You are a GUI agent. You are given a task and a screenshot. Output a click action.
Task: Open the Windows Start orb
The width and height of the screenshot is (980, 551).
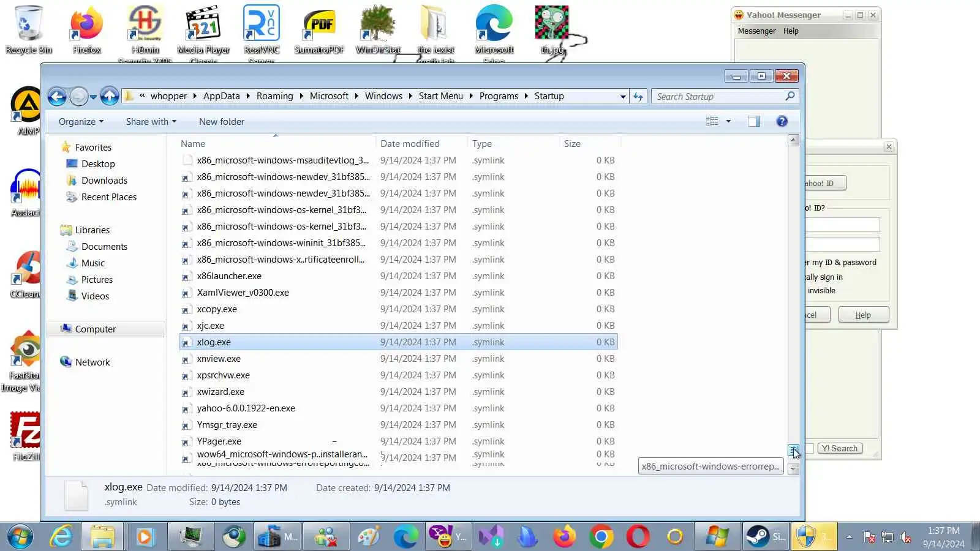point(20,537)
